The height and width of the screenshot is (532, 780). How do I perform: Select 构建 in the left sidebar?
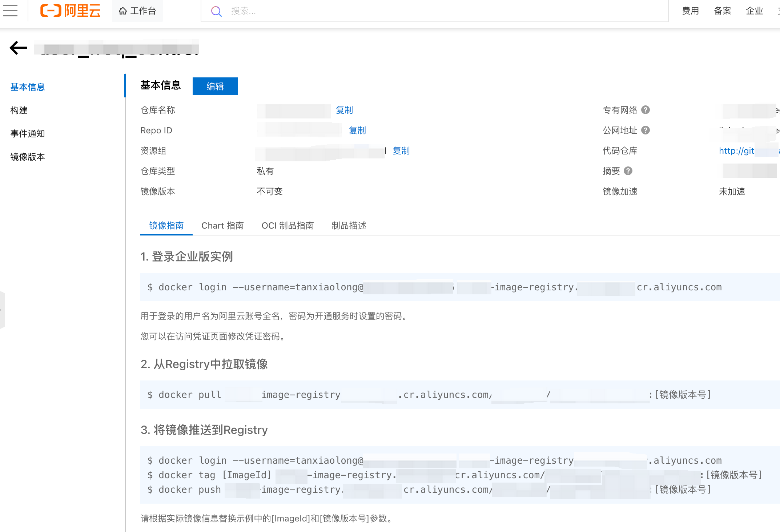(x=19, y=110)
